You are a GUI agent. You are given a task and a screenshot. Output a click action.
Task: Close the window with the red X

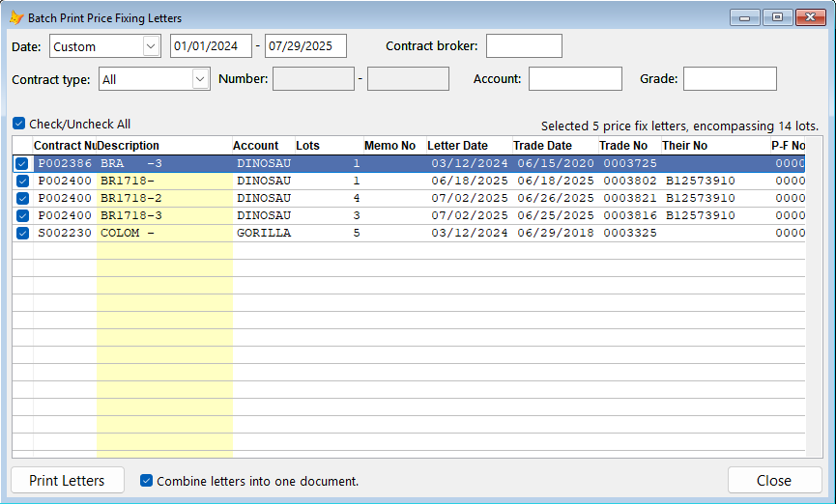811,17
